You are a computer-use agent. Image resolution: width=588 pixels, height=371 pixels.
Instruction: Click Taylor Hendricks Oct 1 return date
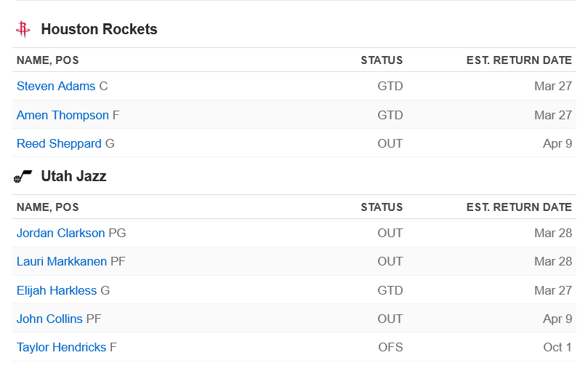tap(557, 347)
